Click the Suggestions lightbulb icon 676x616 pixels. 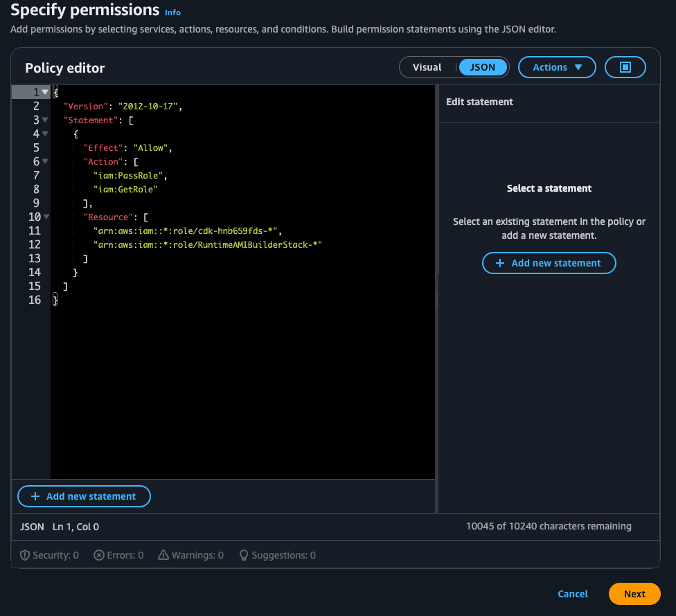tap(244, 555)
